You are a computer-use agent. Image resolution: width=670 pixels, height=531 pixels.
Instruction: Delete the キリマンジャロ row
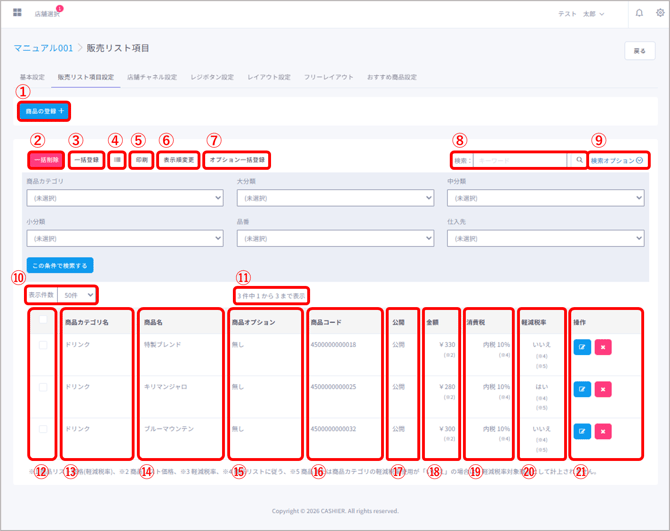pyautogui.click(x=603, y=389)
